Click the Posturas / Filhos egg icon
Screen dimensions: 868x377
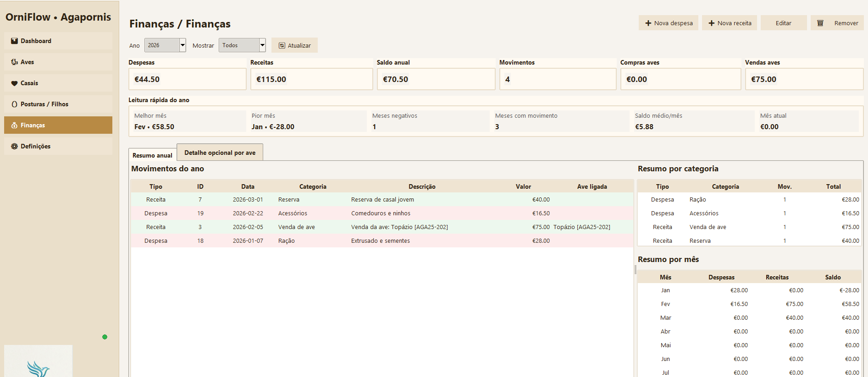[14, 104]
